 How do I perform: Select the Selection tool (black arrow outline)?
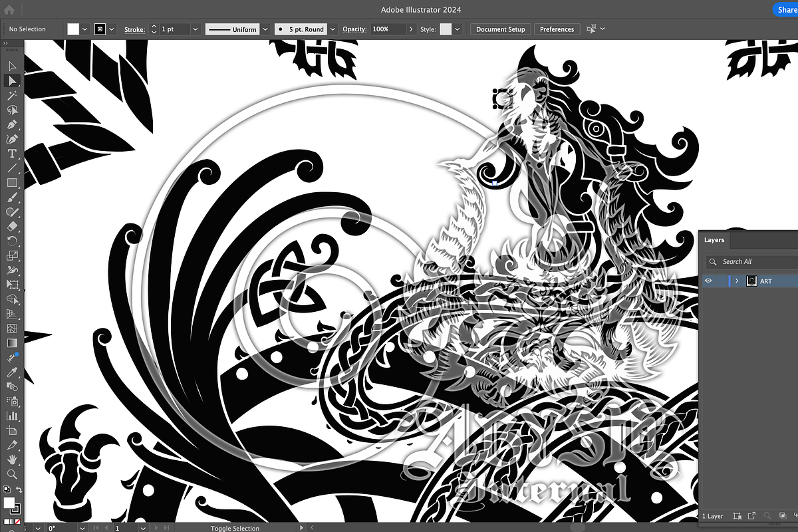(12, 66)
